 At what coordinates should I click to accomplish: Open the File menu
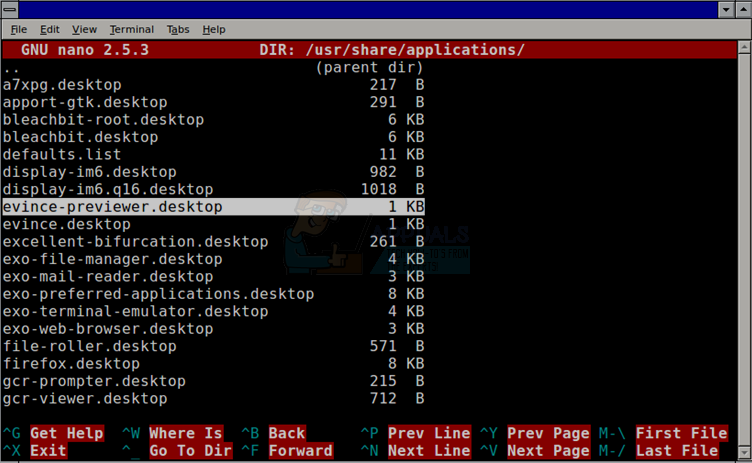(x=19, y=30)
